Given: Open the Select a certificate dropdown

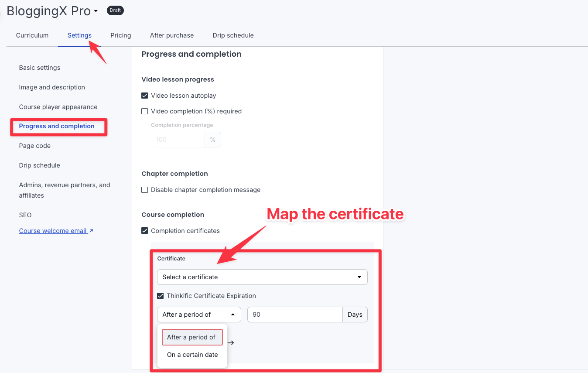Looking at the screenshot, I should (x=262, y=277).
